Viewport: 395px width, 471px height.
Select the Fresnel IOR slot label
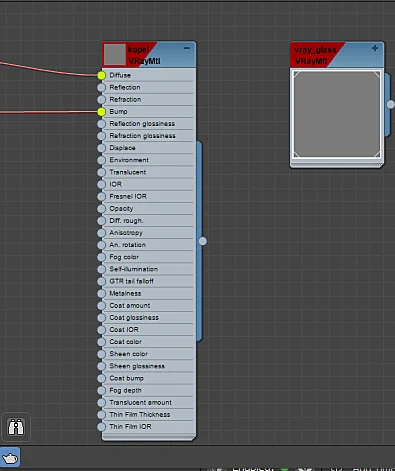pyautogui.click(x=128, y=196)
